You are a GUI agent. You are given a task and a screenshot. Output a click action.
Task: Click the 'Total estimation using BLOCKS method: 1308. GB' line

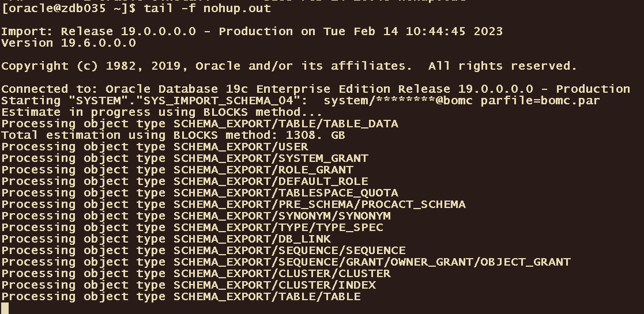click(173, 135)
